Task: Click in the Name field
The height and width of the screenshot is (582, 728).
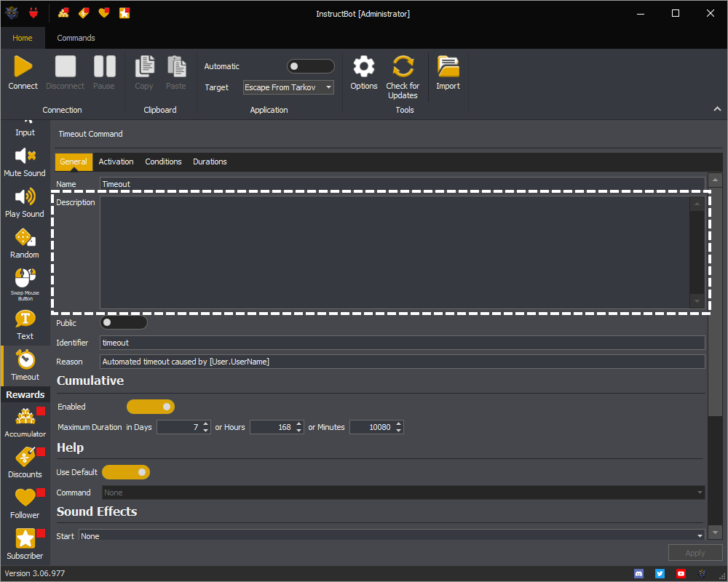Action: 403,184
